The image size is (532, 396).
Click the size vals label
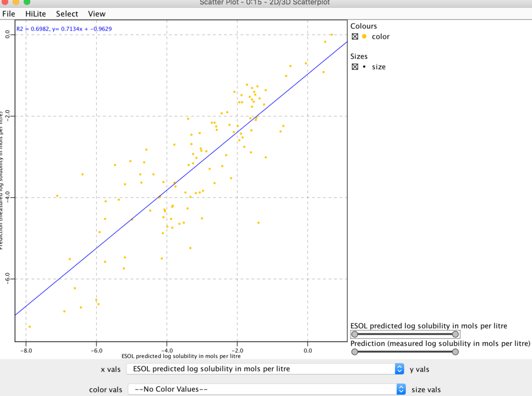point(426,390)
